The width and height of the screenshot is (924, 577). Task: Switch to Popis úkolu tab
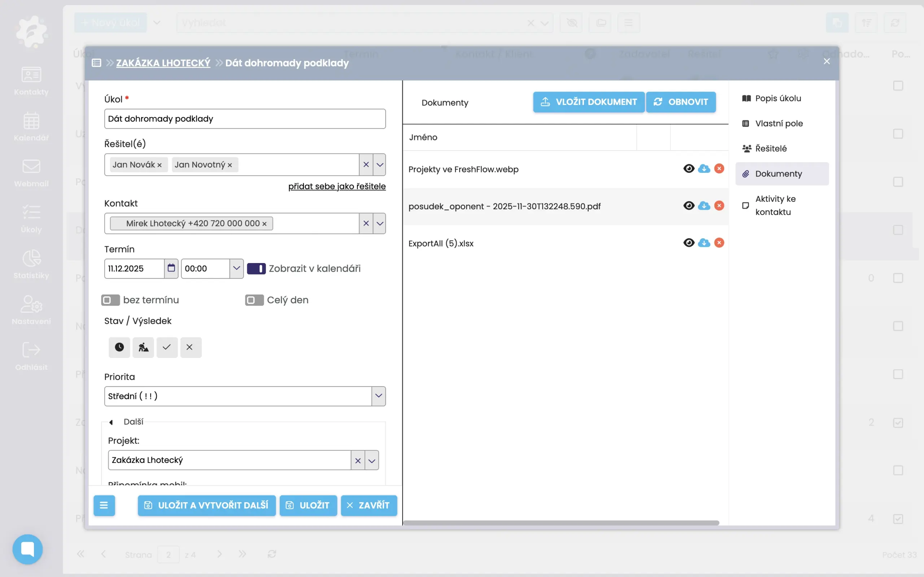click(x=777, y=99)
